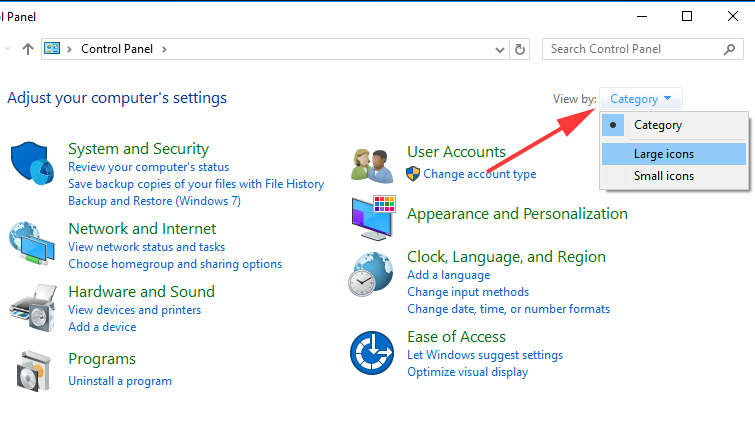Click Change input methods link
This screenshot has width=755, height=426.
coord(468,292)
